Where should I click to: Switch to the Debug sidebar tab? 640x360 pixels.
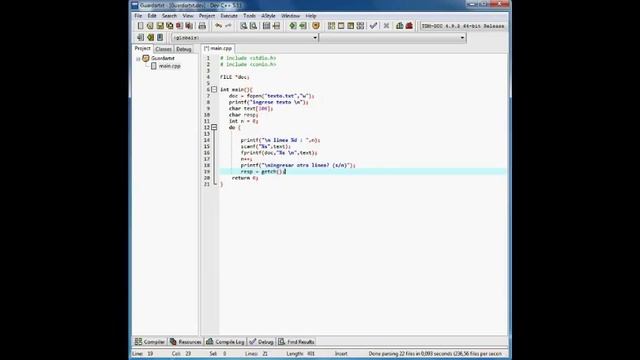[x=184, y=49]
